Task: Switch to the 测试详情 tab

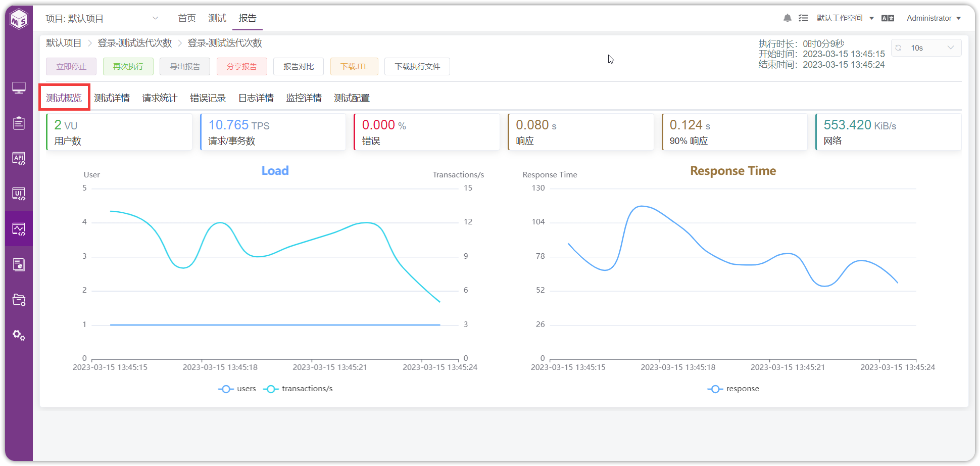Action: point(112,98)
